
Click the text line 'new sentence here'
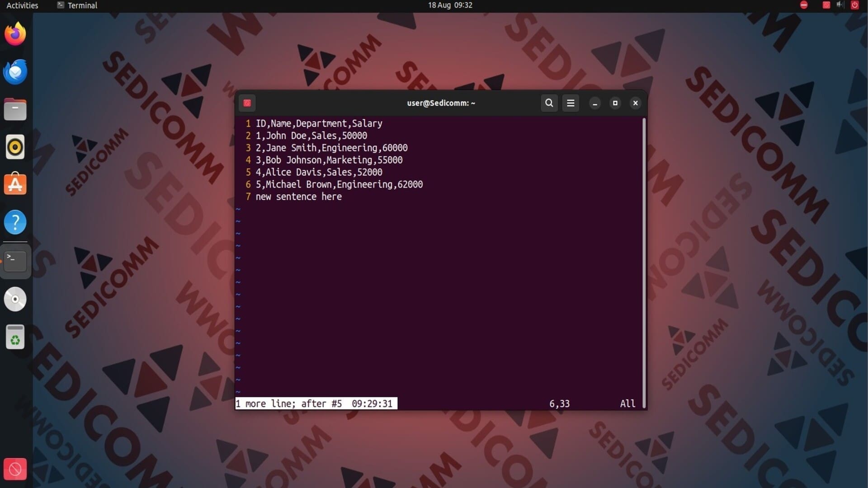298,197
